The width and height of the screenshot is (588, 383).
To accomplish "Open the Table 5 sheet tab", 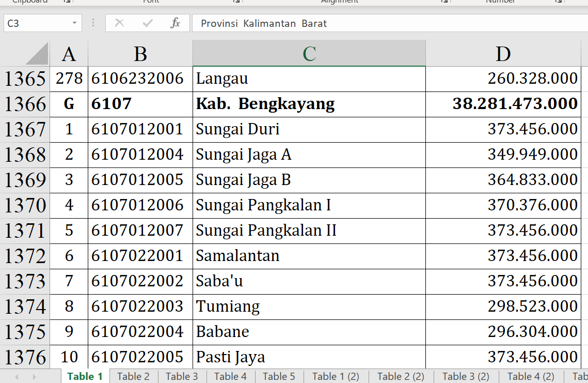I will 279,376.
